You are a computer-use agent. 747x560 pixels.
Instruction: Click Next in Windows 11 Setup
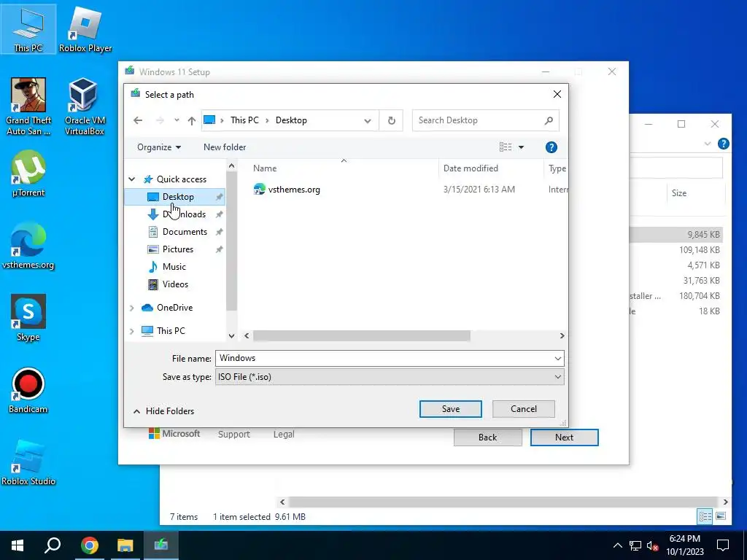[564, 437]
